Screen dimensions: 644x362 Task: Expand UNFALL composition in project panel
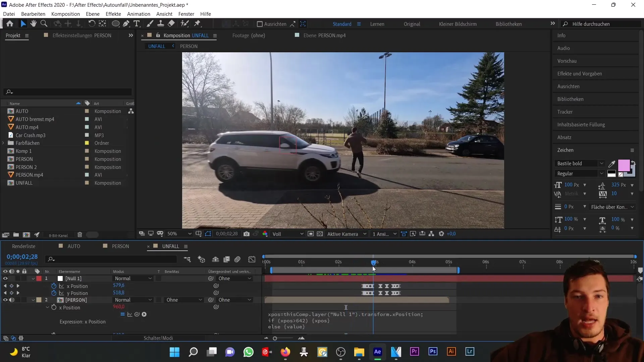point(3,183)
